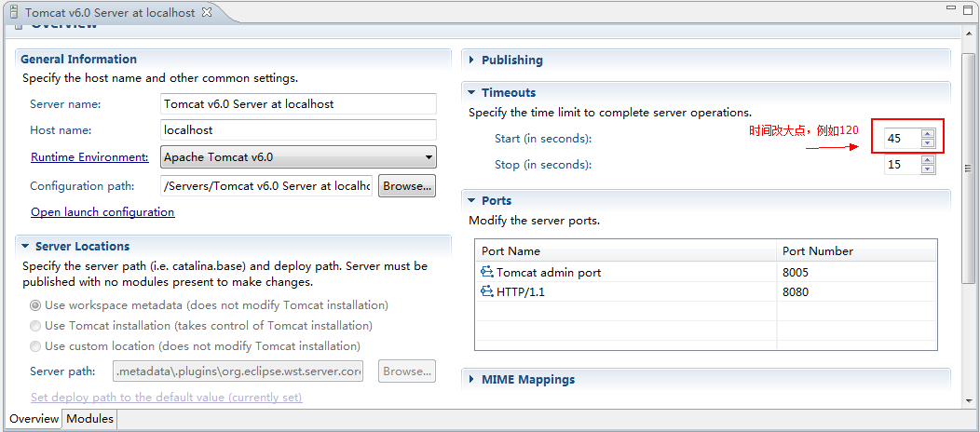Click the editor vertical scrollbar
980x432 pixels.
968,169
